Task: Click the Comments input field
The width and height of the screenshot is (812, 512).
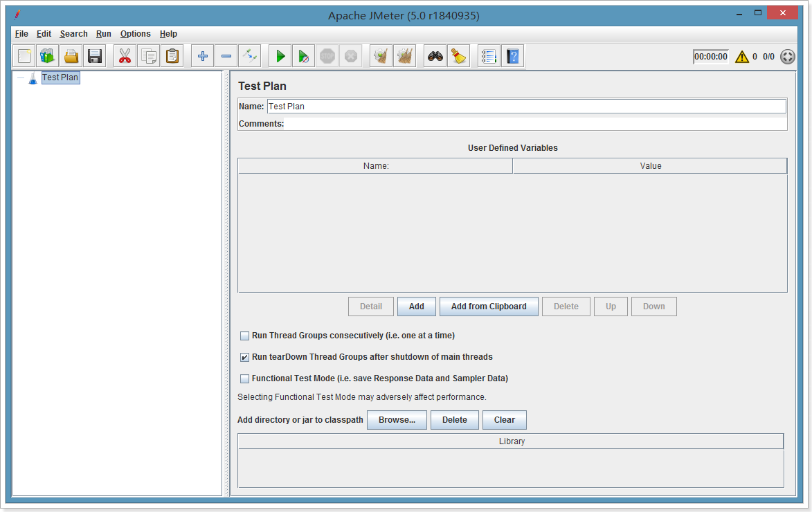Action: pos(536,124)
